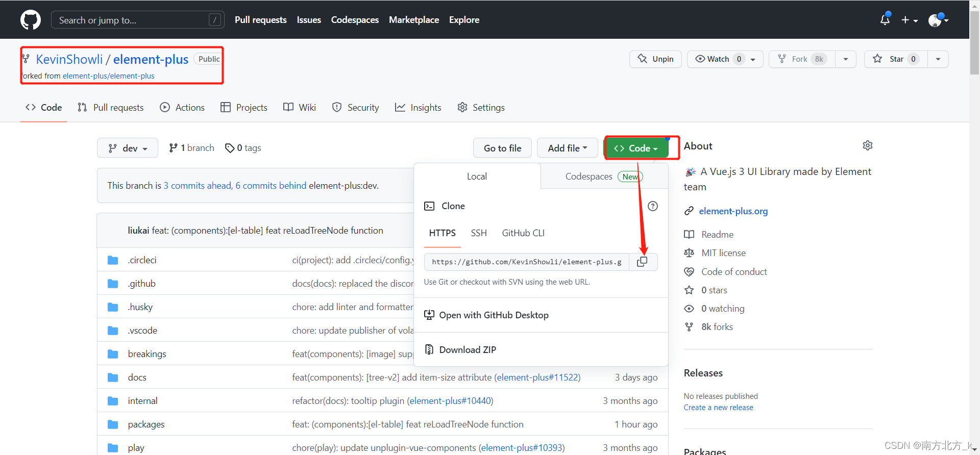Open the user avatar menu
The width and height of the screenshot is (980, 455).
click(x=938, y=20)
